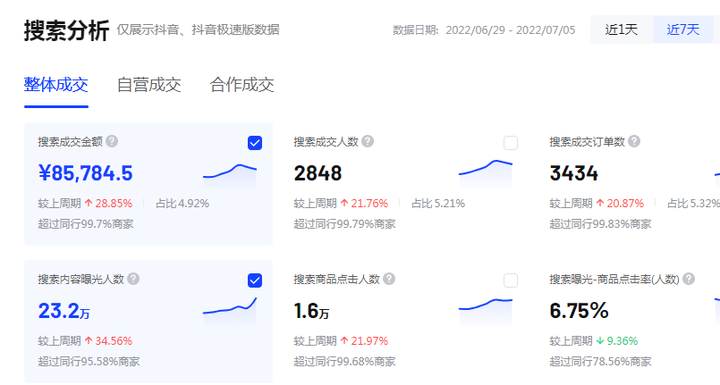Viewport: 720px width, 385px height.
Task: Click the 2848 buyers value
Action: tap(318, 173)
